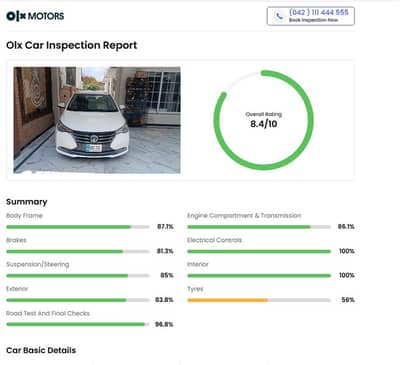Click the Electrical Controls label
Viewport: 400px width, 365px height.
pyautogui.click(x=215, y=240)
